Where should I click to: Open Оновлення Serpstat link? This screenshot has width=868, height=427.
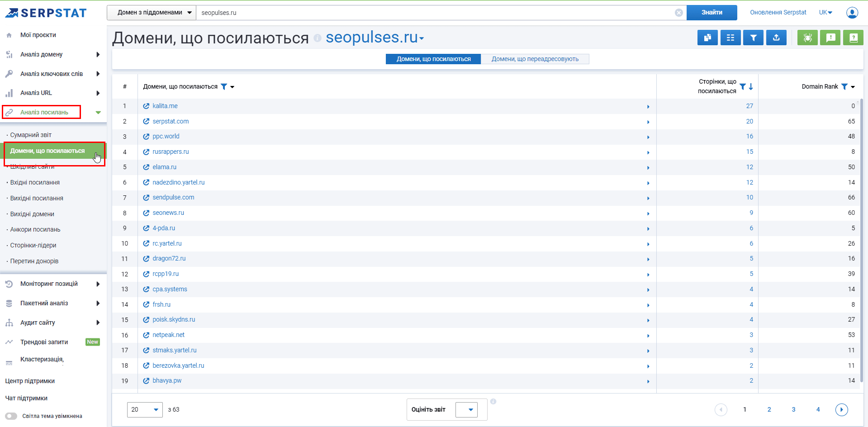point(778,13)
